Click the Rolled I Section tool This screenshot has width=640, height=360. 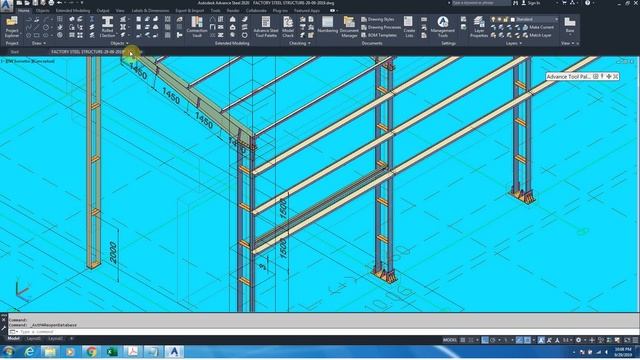107,27
